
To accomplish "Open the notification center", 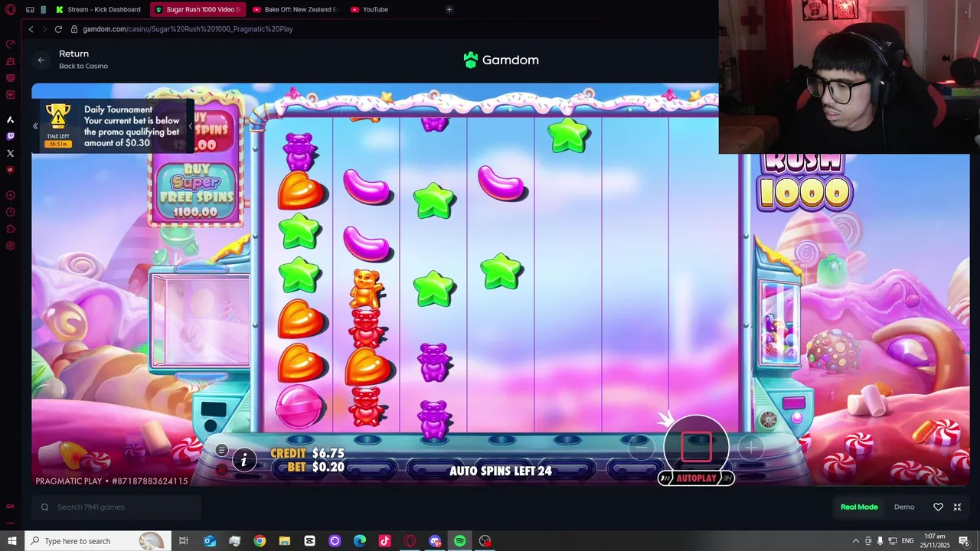I will tap(964, 541).
